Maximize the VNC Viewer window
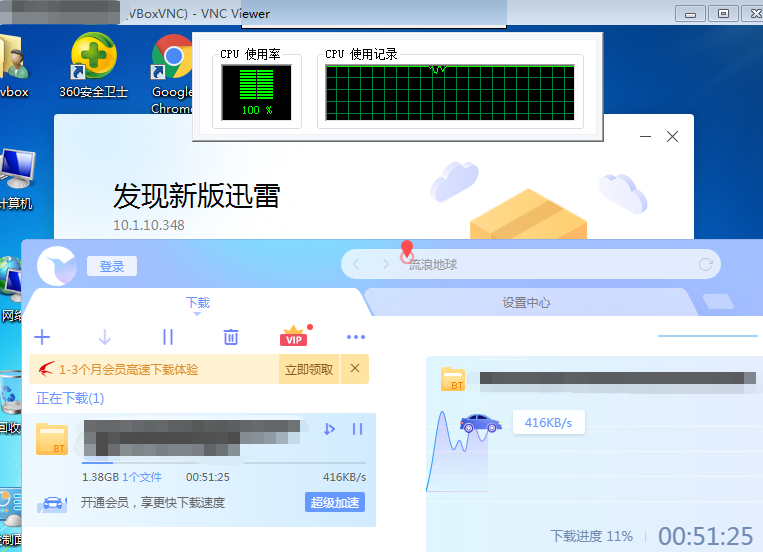Viewport: 763px width, 552px height. tap(723, 14)
